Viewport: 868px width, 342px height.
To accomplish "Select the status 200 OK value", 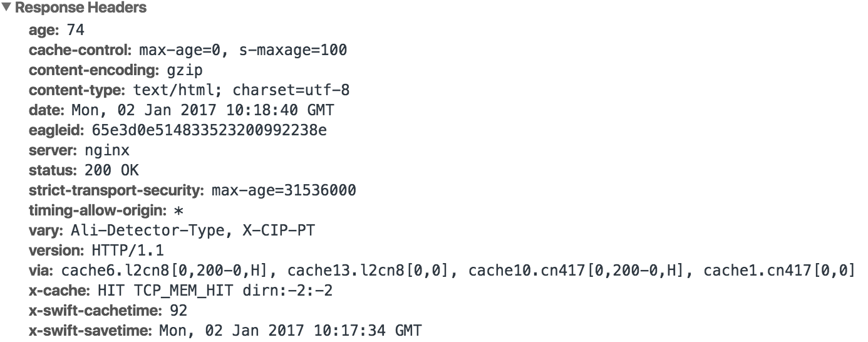I will coord(111,170).
